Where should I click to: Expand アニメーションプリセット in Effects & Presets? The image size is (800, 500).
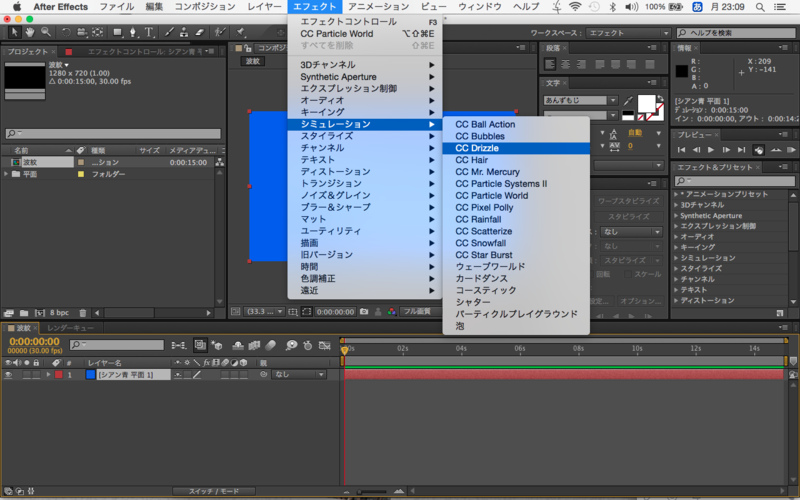(x=676, y=194)
